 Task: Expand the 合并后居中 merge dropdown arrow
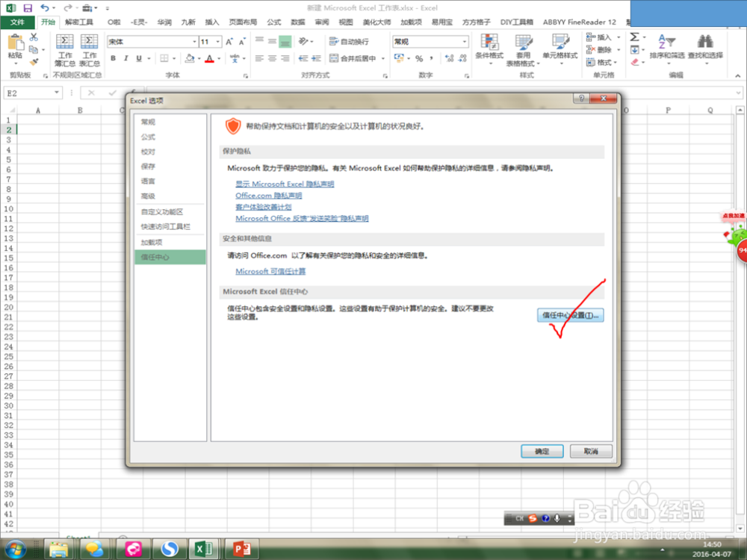pos(382,58)
